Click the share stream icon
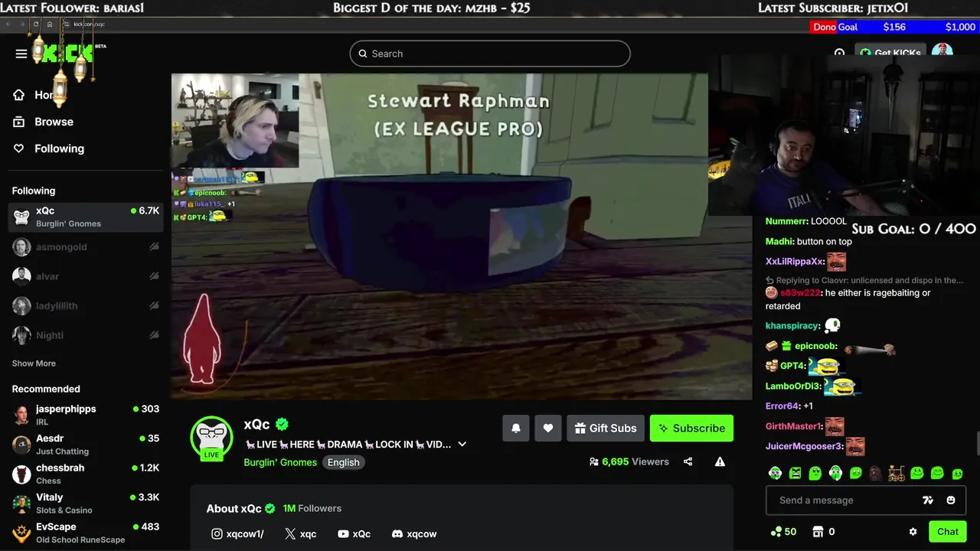Image resolution: width=980 pixels, height=551 pixels. [x=688, y=461]
